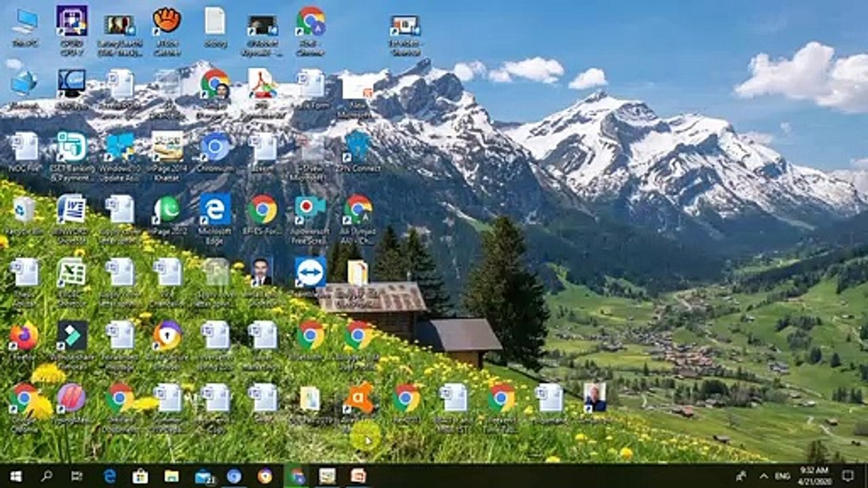Open Microsoft Store from the taskbar

point(140,476)
